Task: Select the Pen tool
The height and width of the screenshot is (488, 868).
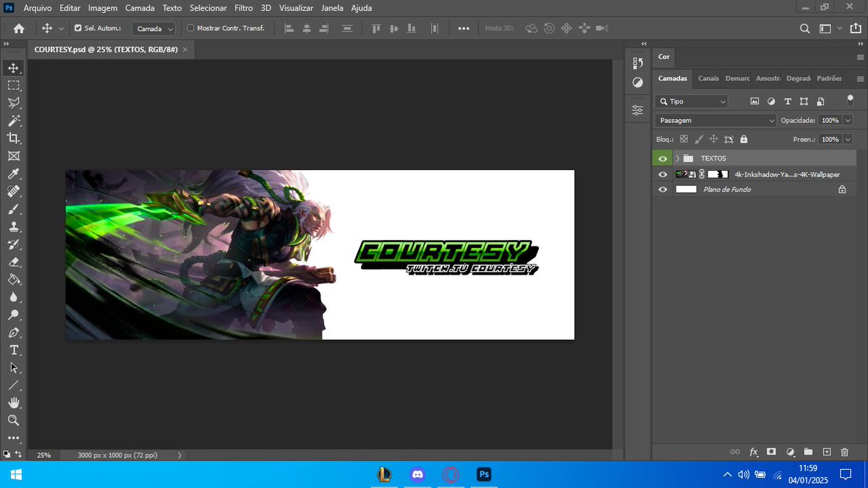Action: (14, 333)
